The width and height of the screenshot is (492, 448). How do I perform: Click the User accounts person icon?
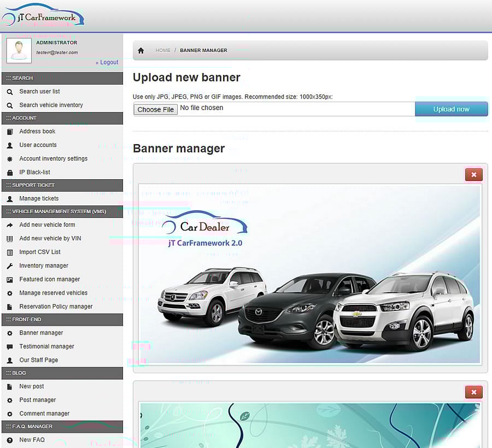pyautogui.click(x=10, y=145)
